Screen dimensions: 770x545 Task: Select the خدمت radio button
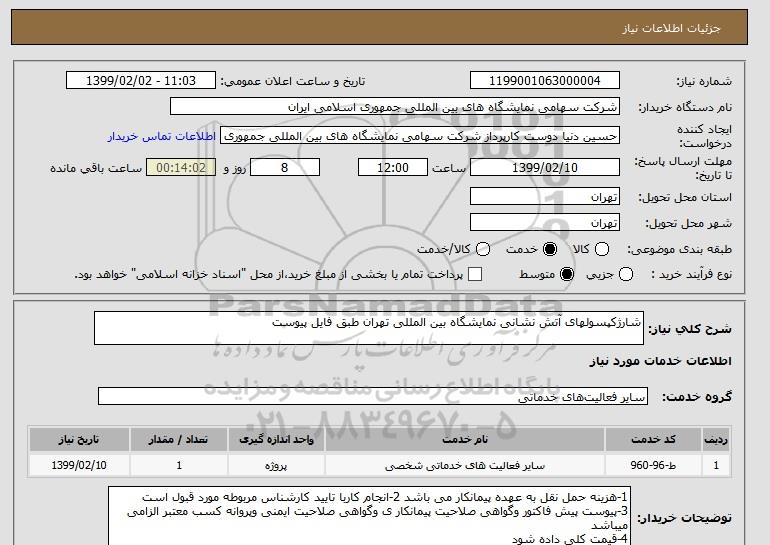pyautogui.click(x=550, y=249)
